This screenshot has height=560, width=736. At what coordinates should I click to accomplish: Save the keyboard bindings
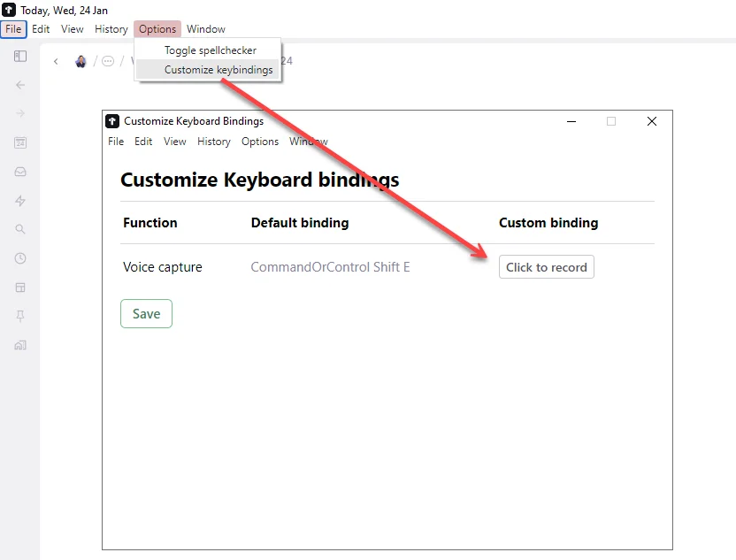(x=147, y=313)
